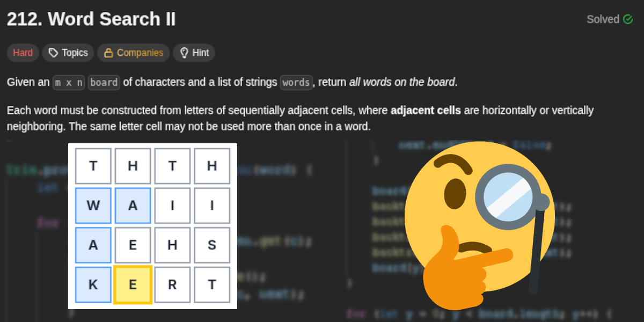The image size is (644, 322).
Task: Select the blue K cell
Action: coord(93,284)
